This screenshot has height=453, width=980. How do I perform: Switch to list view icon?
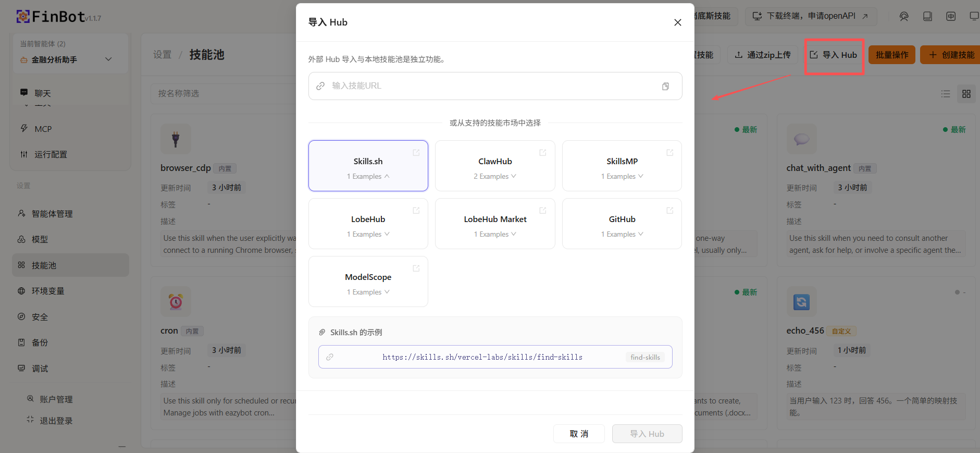(x=946, y=94)
